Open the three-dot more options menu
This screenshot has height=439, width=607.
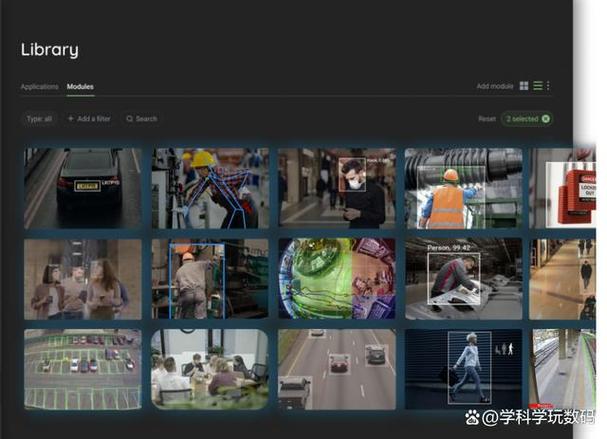pos(548,87)
